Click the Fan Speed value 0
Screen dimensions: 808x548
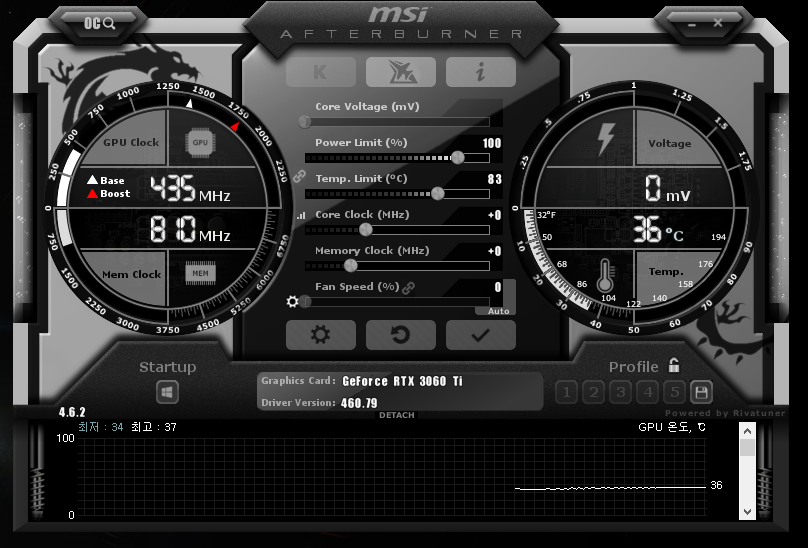[498, 287]
